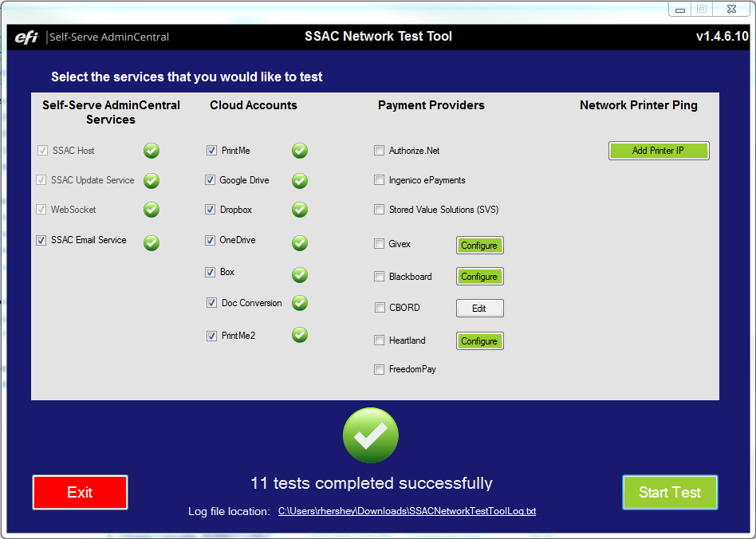The height and width of the screenshot is (539, 756).
Task: Click the version number v1.4.6.10
Action: pyautogui.click(x=722, y=37)
